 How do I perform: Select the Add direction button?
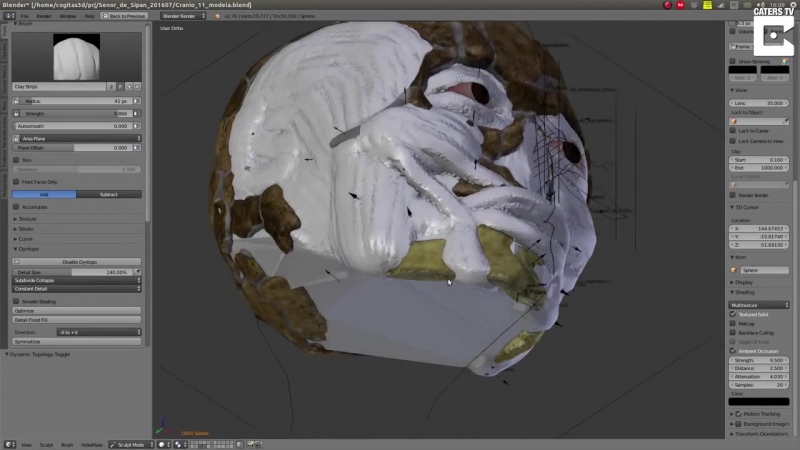tap(44, 194)
